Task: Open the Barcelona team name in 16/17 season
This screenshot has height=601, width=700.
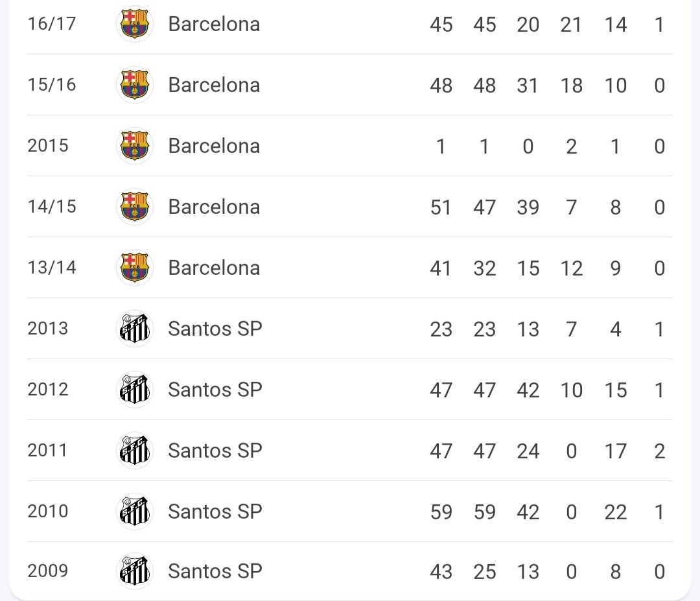Action: coord(214,24)
